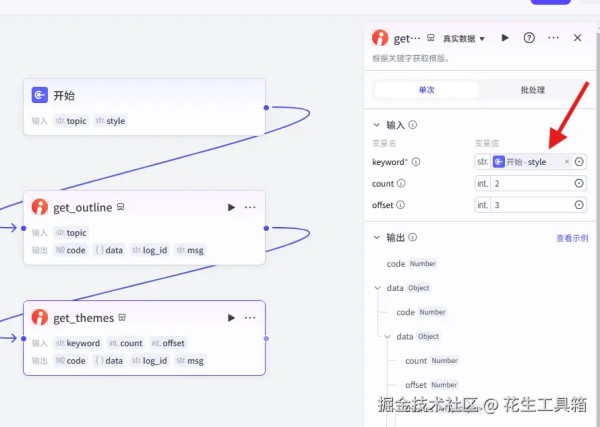Click the input port of get_outline node
Viewport: 600px width, 427px height.
point(24,228)
